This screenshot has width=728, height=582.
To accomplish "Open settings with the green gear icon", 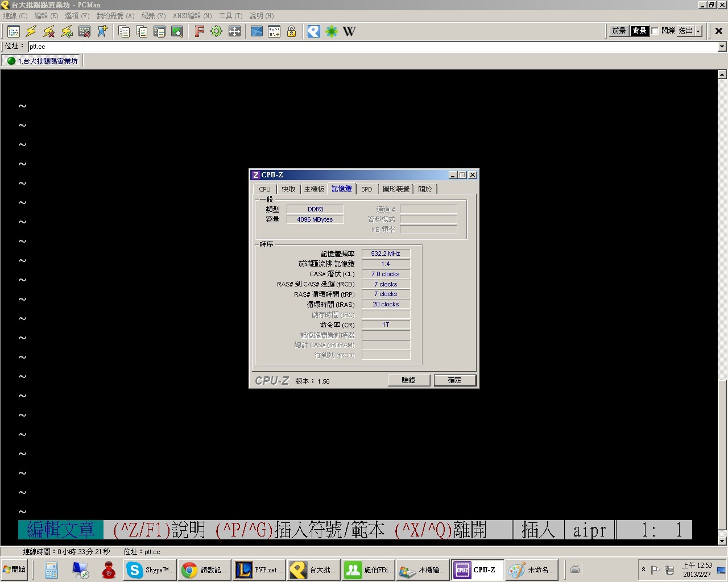I will pyautogui.click(x=216, y=31).
